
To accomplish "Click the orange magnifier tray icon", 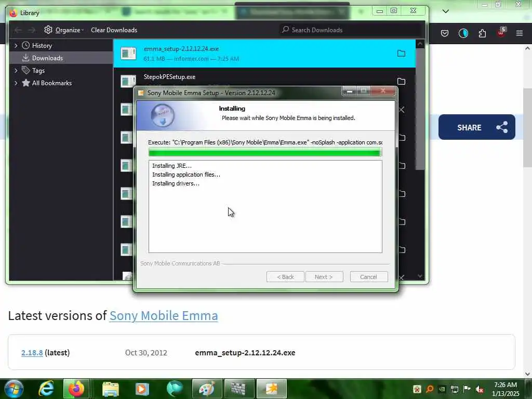I will point(430,389).
